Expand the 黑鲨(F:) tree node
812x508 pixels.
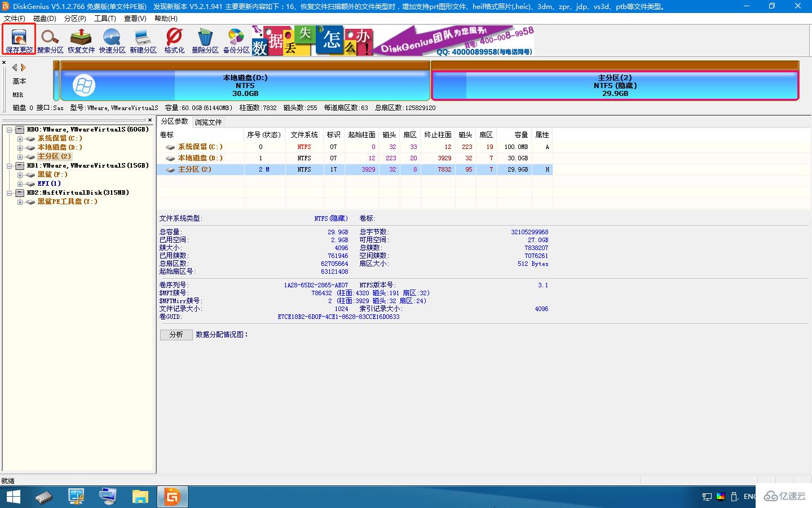(x=20, y=175)
